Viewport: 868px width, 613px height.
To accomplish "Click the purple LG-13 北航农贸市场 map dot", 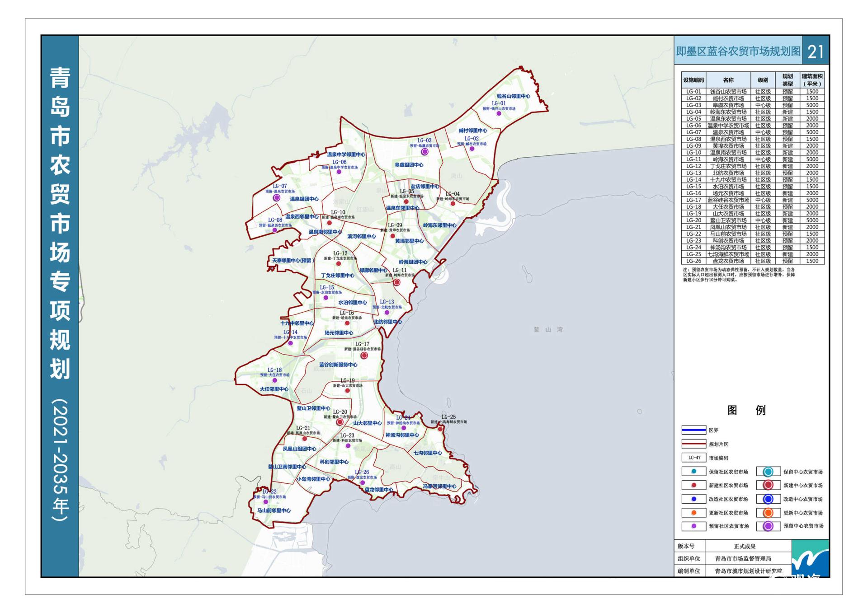I will click(387, 313).
